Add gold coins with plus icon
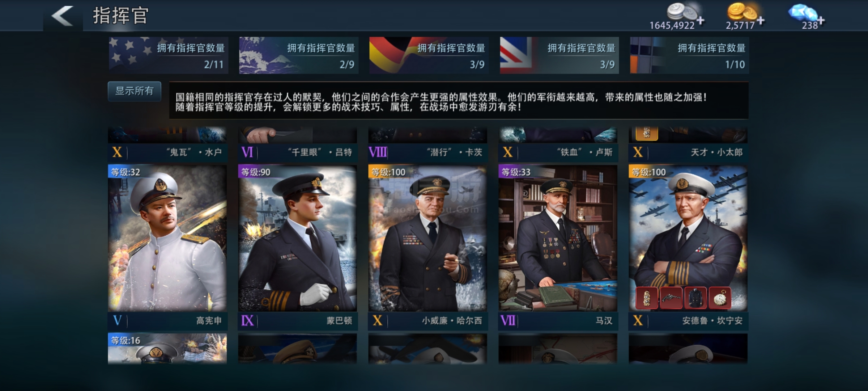Image resolution: width=868 pixels, height=391 pixels. pyautogui.click(x=761, y=21)
